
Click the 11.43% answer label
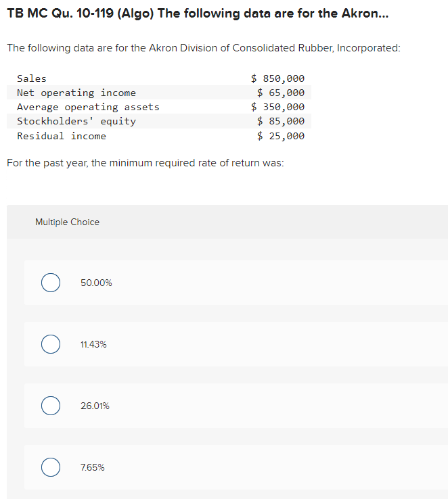[x=93, y=344]
